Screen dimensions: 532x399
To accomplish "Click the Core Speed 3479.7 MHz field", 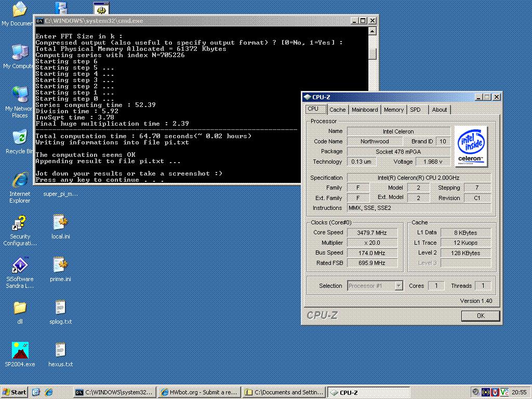I will [x=372, y=233].
